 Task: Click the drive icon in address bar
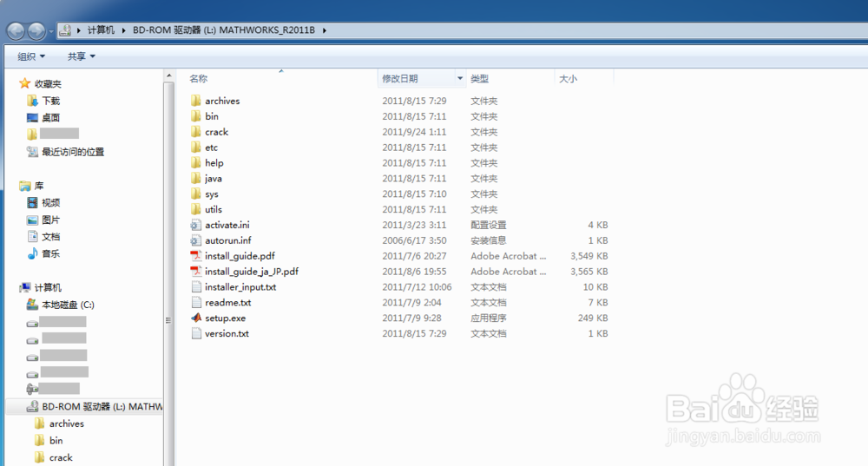coord(65,30)
